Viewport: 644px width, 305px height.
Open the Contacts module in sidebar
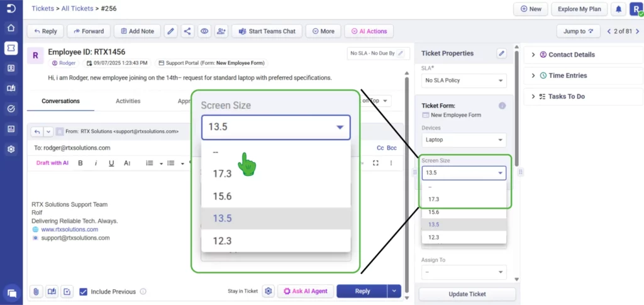click(11, 69)
